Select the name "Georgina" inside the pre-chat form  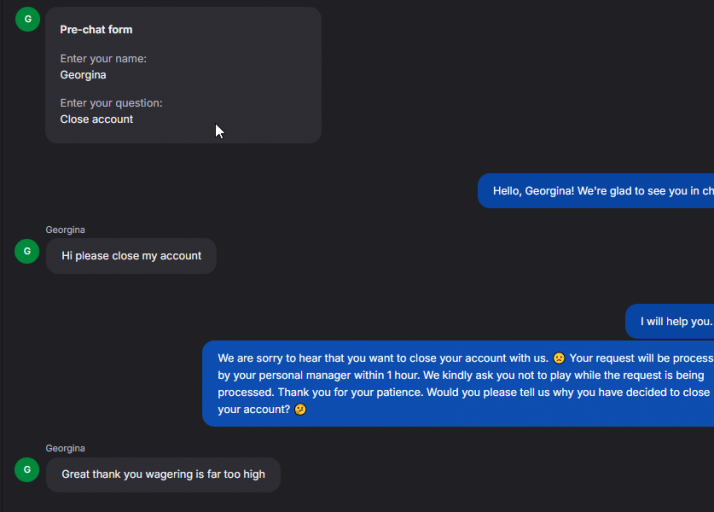[83, 75]
